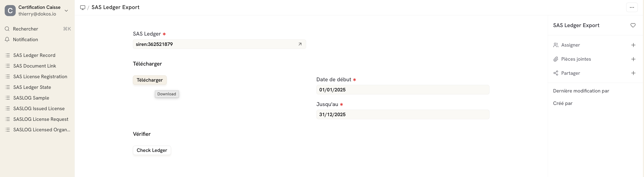Open the SAS Ledger link arrow
This screenshot has width=644, height=177.
click(x=300, y=44)
